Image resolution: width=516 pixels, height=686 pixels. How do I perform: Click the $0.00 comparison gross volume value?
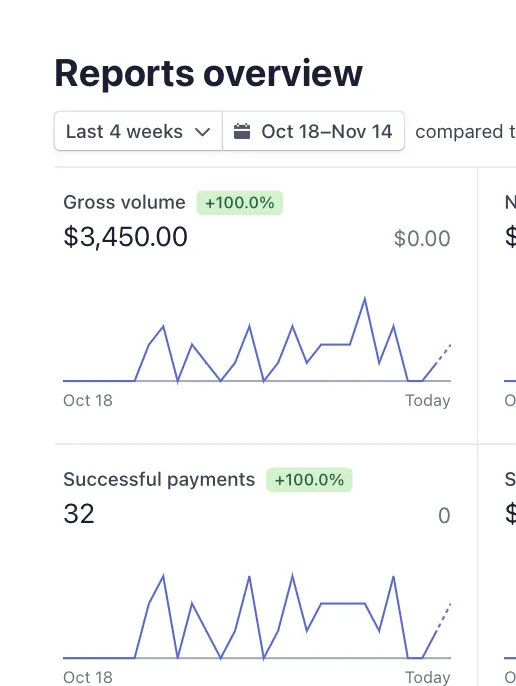click(x=422, y=238)
